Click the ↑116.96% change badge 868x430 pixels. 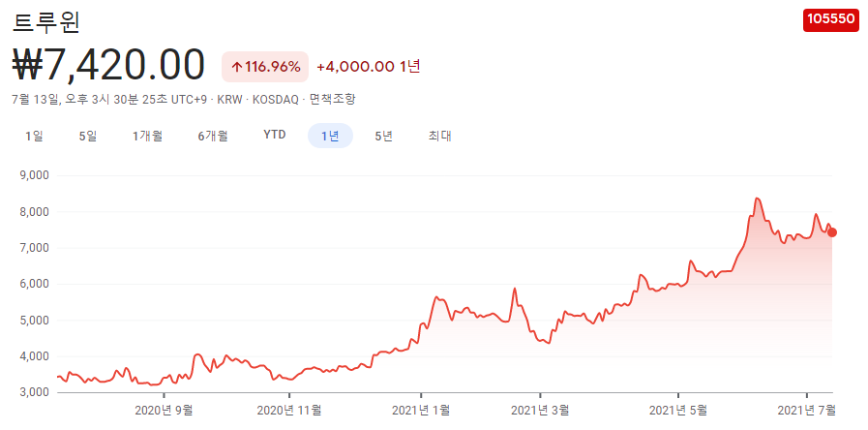(266, 67)
